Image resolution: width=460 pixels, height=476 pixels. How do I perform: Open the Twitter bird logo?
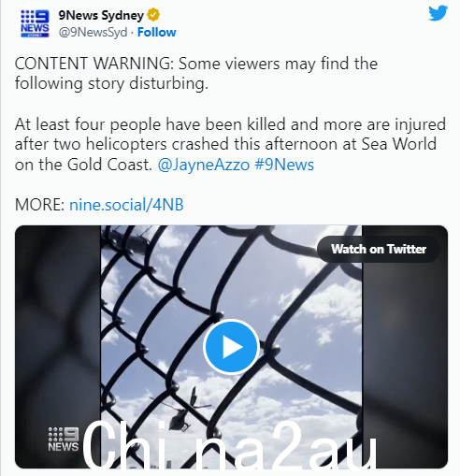[x=438, y=13]
